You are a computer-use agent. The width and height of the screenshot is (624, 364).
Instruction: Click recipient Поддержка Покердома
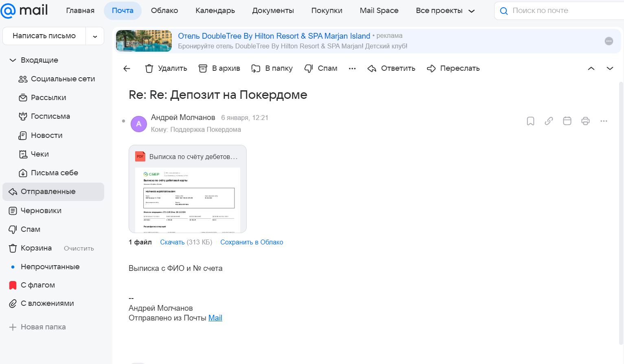click(206, 130)
